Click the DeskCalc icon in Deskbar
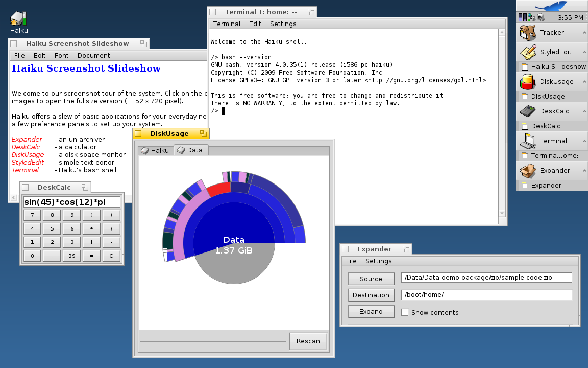Viewport: 588px width, 368px height. click(528, 111)
